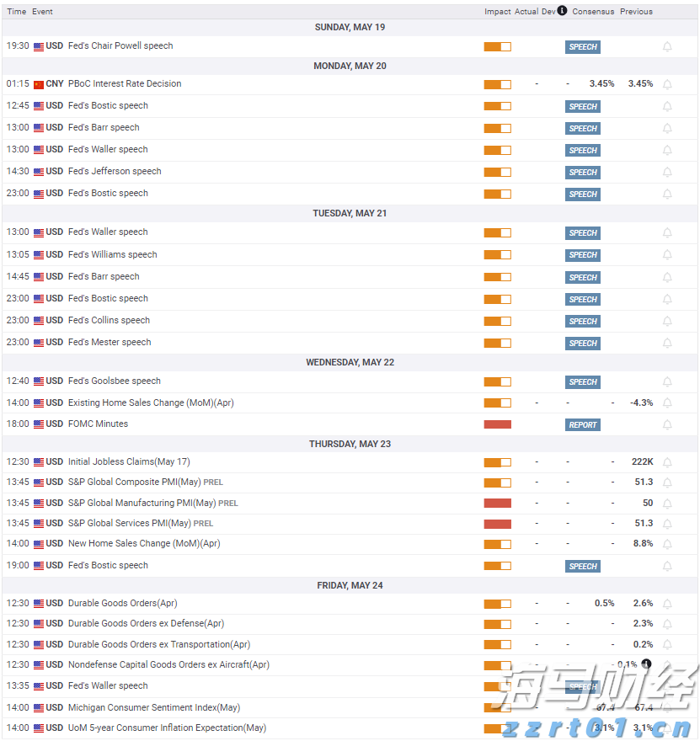Enable notification for Durable Goods Orders(Apr)

tap(667, 604)
